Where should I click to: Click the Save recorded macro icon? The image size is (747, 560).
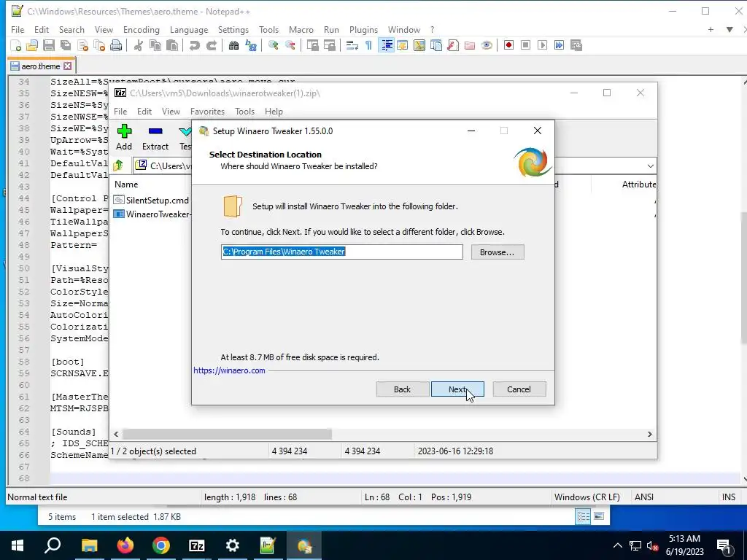pyautogui.click(x=576, y=45)
